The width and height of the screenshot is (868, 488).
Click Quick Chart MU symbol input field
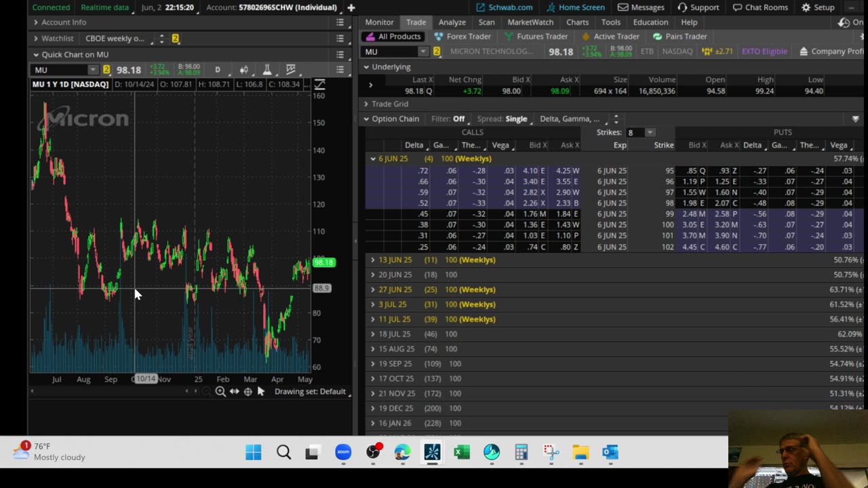click(x=60, y=70)
